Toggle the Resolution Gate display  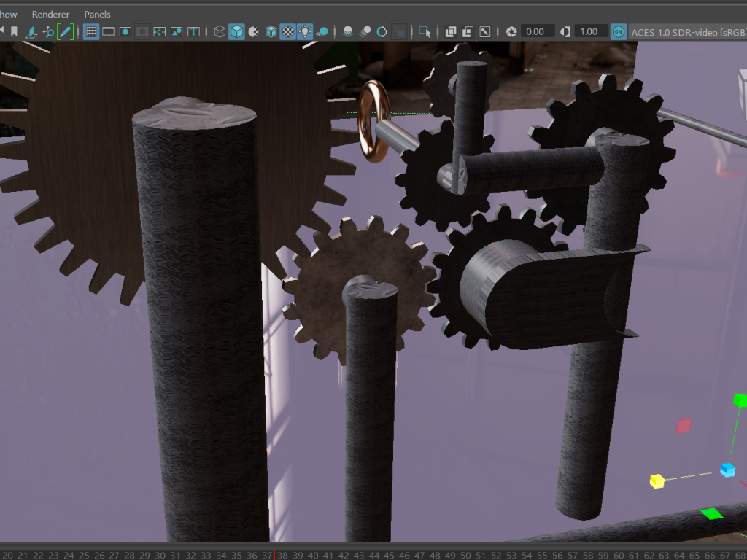125,32
